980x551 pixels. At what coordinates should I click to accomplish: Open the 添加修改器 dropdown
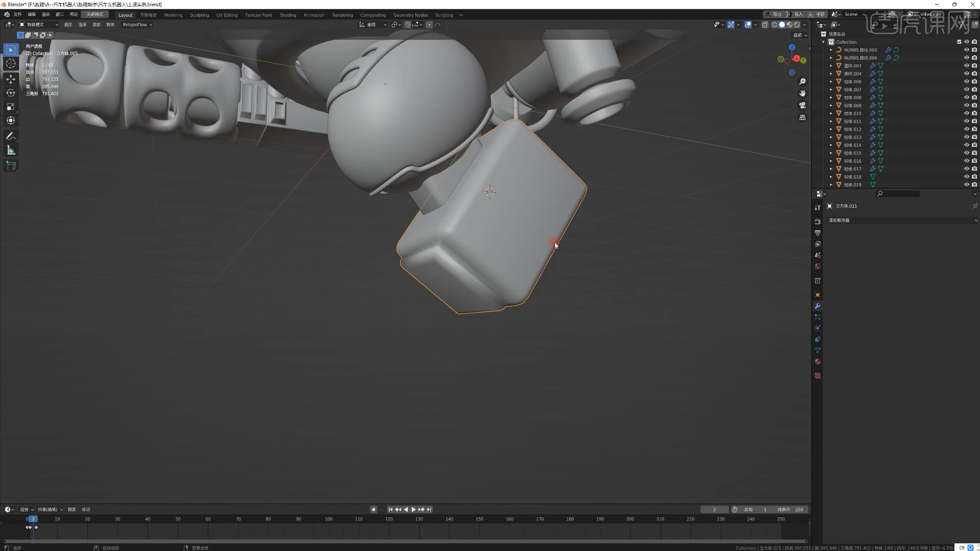pyautogui.click(x=902, y=220)
